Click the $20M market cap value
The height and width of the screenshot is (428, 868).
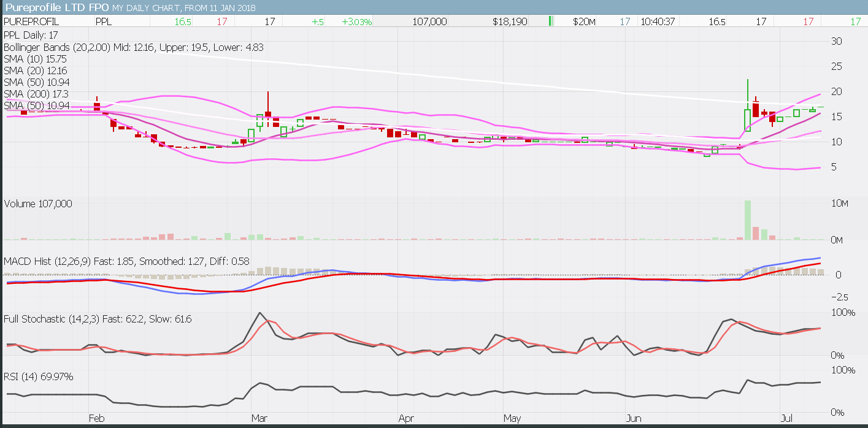tap(584, 21)
